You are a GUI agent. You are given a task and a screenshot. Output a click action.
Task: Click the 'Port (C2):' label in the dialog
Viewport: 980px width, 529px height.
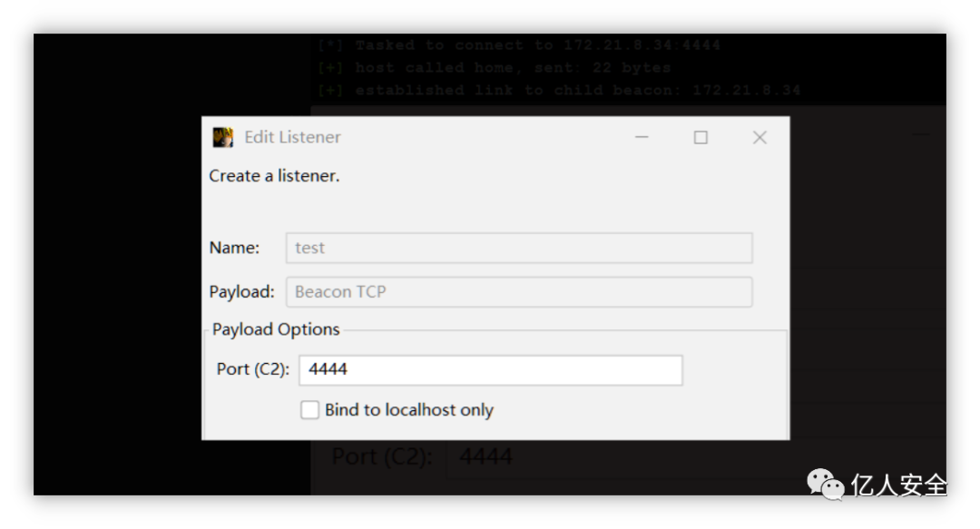(x=253, y=369)
